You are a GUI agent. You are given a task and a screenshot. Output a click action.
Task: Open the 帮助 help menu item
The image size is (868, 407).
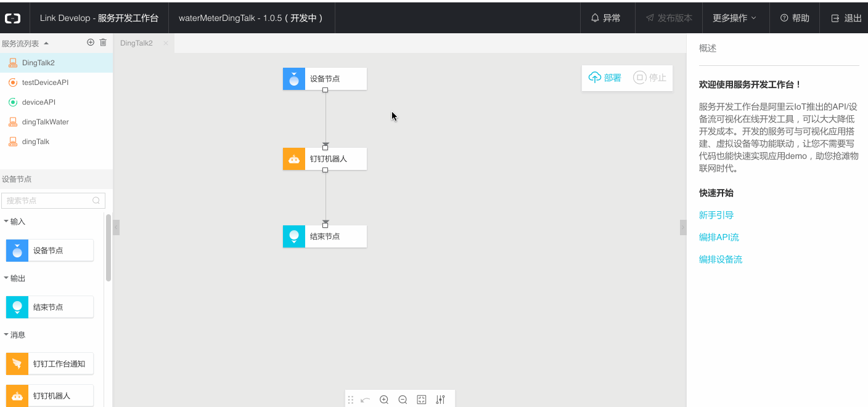[795, 18]
